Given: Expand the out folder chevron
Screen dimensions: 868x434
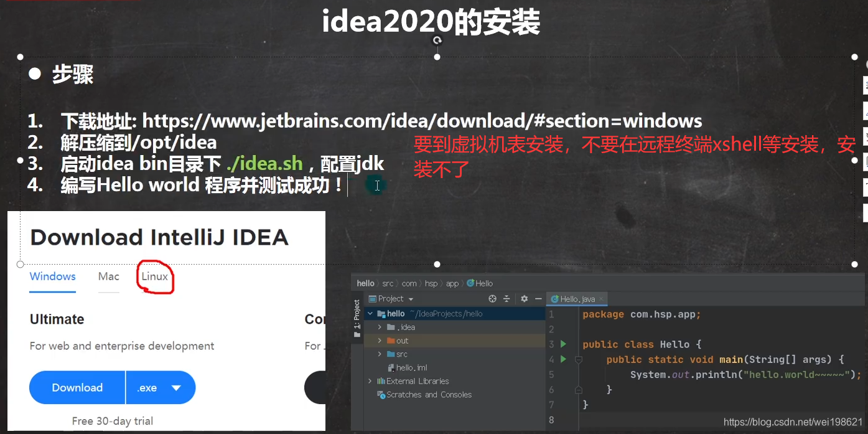Looking at the screenshot, I should pyautogui.click(x=380, y=341).
